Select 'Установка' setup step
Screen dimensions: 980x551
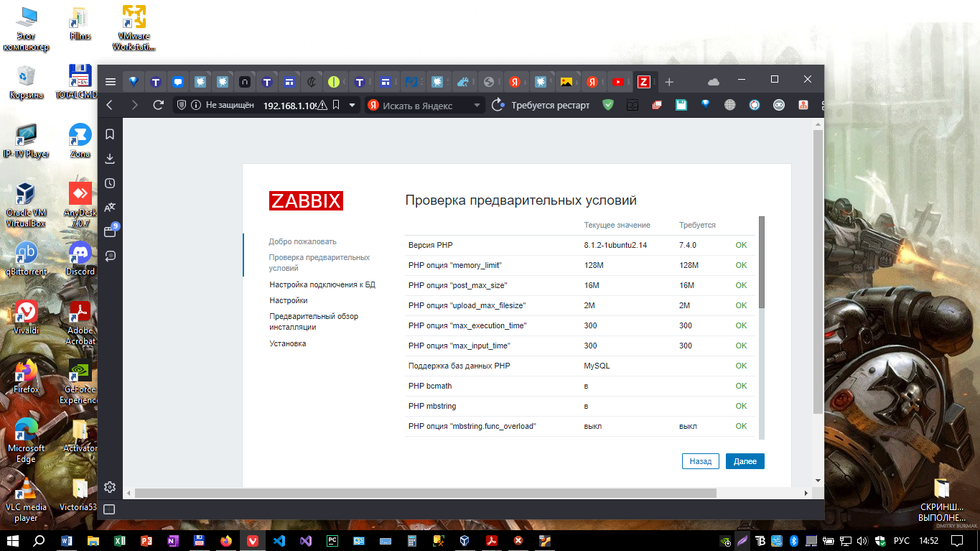click(288, 343)
